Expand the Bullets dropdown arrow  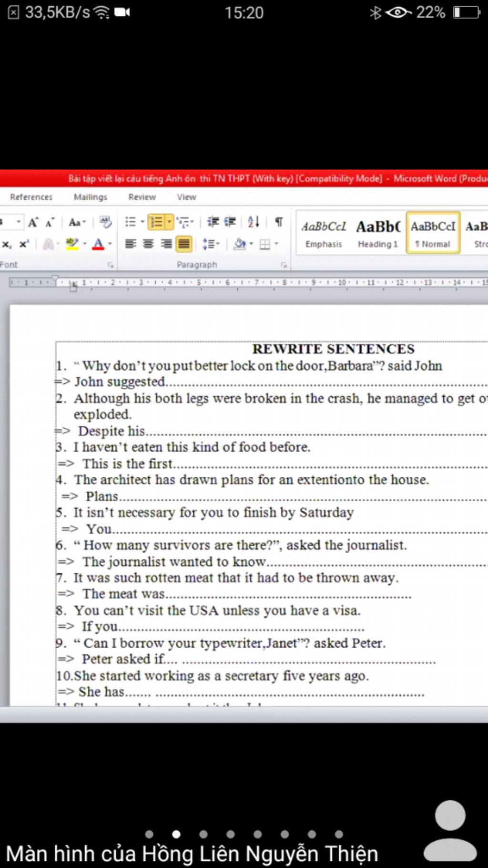pos(142,222)
